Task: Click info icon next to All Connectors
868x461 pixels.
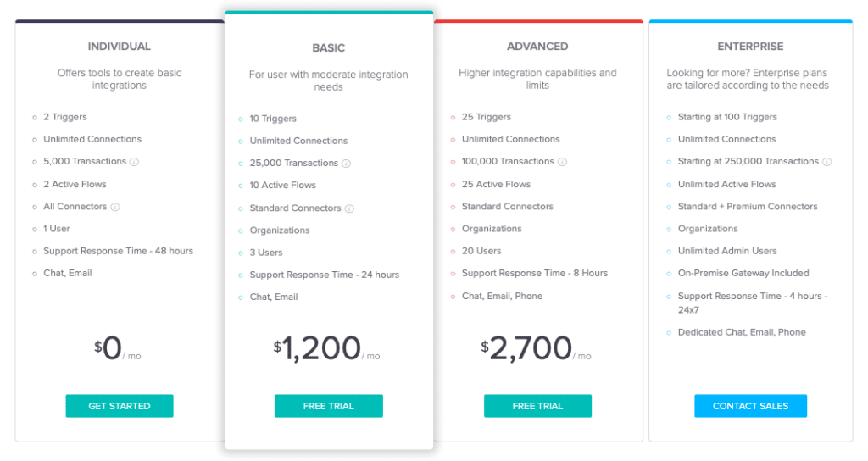Action: click(115, 207)
